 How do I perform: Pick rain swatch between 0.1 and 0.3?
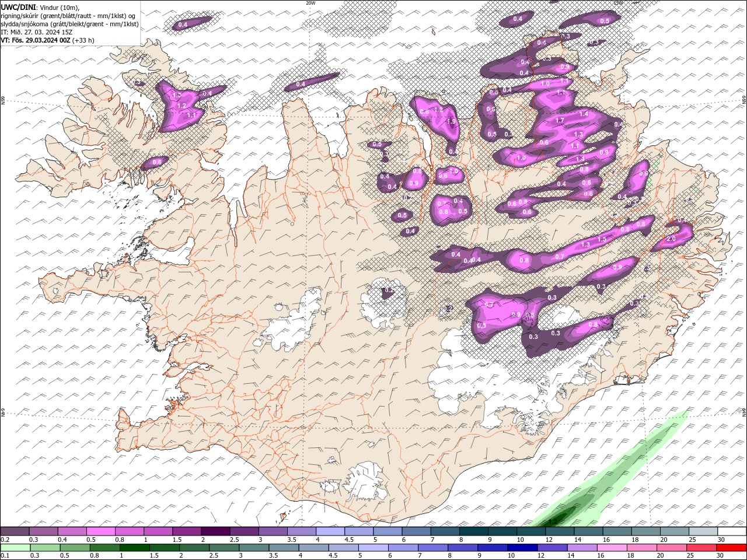[15, 548]
